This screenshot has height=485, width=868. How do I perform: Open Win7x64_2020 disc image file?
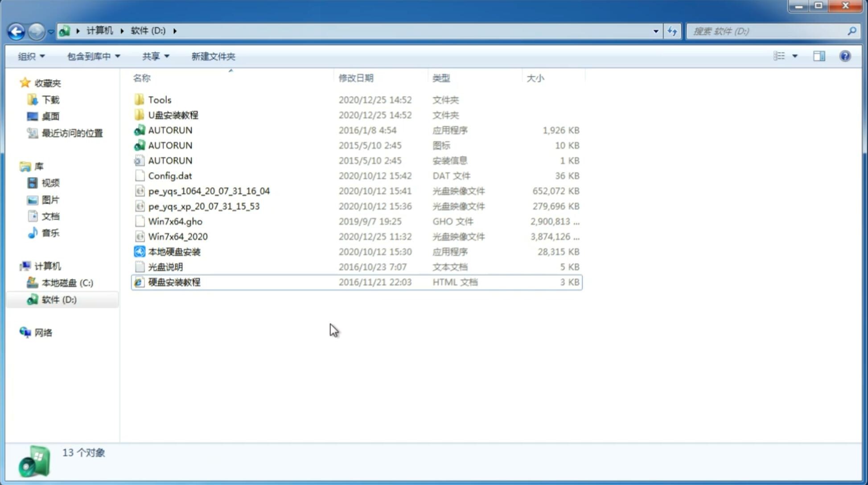(177, 237)
